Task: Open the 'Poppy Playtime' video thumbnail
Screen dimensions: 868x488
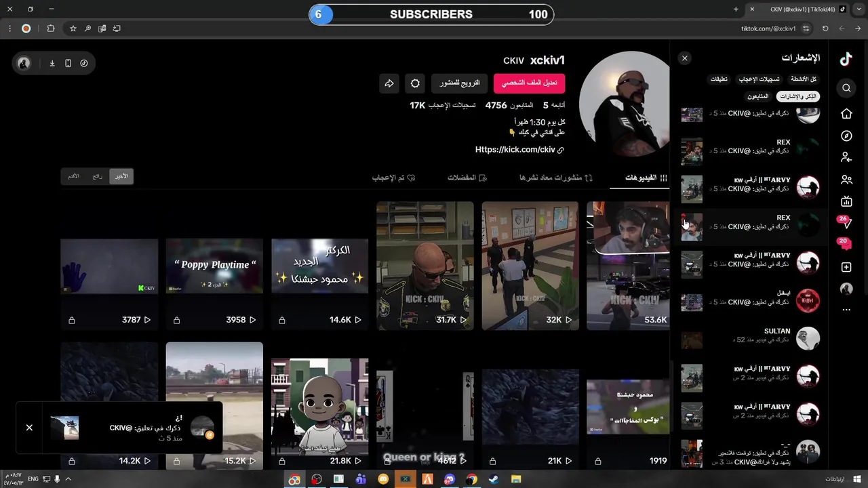Action: point(214,266)
